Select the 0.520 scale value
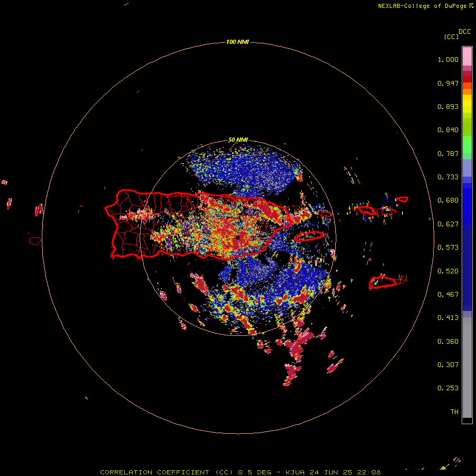This screenshot has width=476, height=476. click(x=448, y=271)
